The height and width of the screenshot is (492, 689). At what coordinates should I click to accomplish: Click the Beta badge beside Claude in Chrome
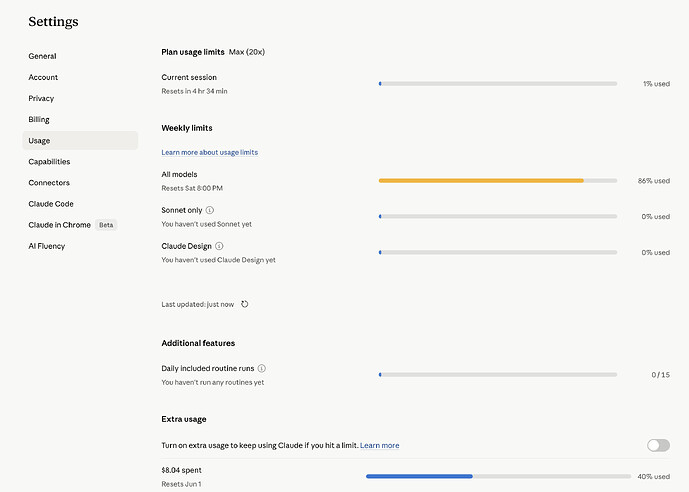[106, 225]
